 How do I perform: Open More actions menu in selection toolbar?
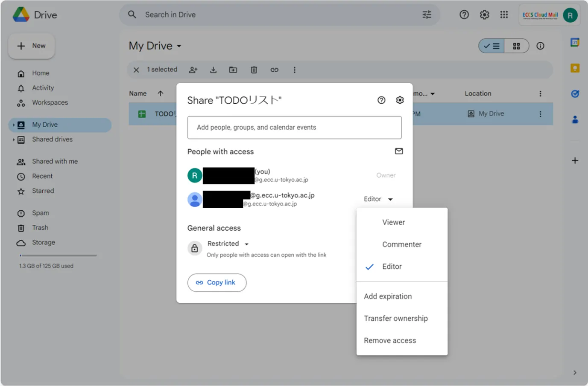pos(294,70)
